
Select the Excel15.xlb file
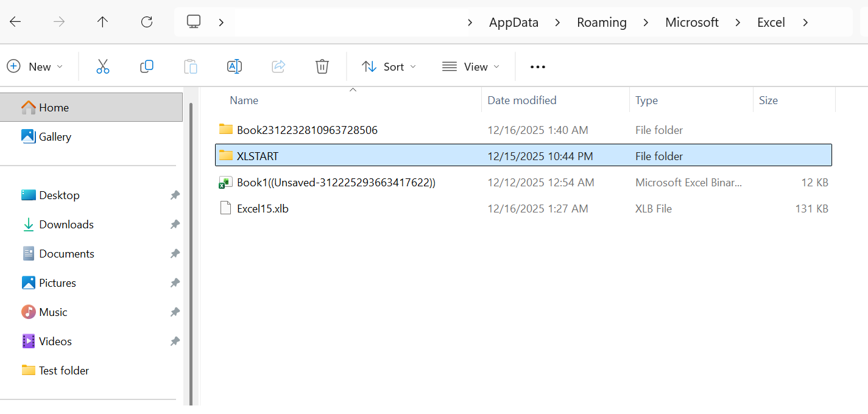pos(524,208)
